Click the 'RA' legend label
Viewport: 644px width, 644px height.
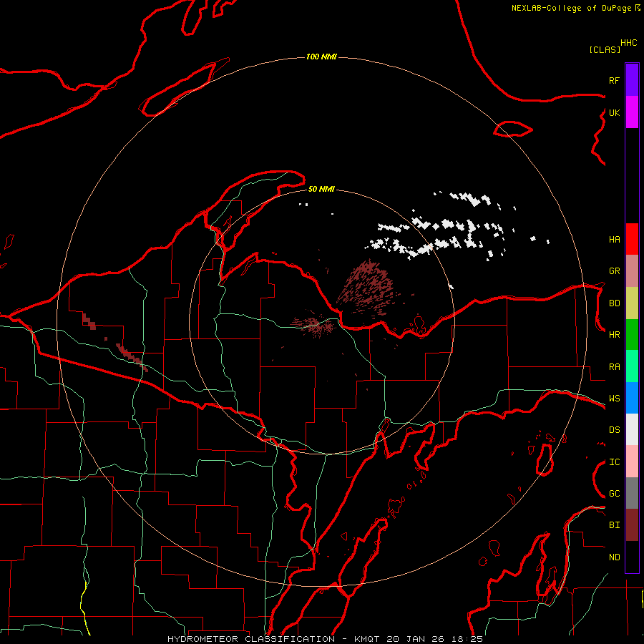tap(614, 367)
